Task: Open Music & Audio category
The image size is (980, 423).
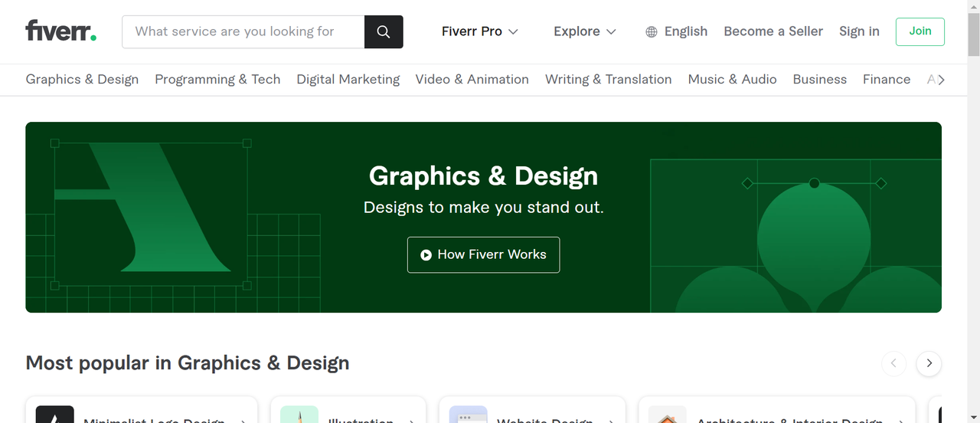Action: tap(733, 79)
